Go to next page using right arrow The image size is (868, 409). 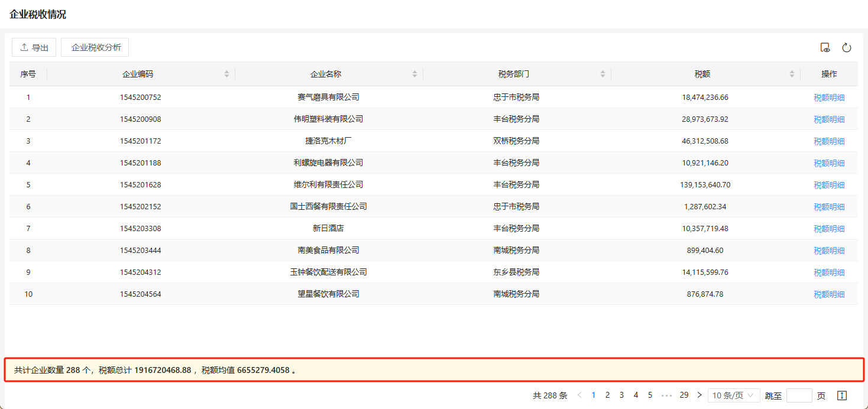pyautogui.click(x=699, y=395)
